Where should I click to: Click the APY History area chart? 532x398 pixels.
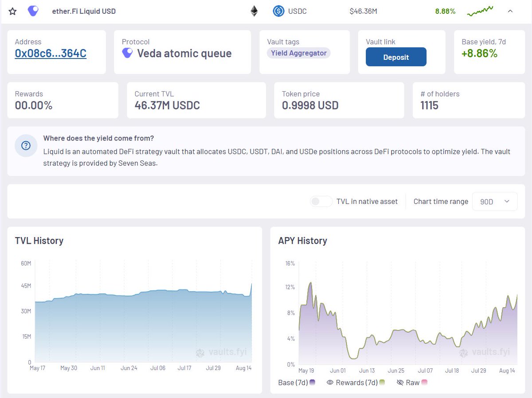[x=408, y=312]
